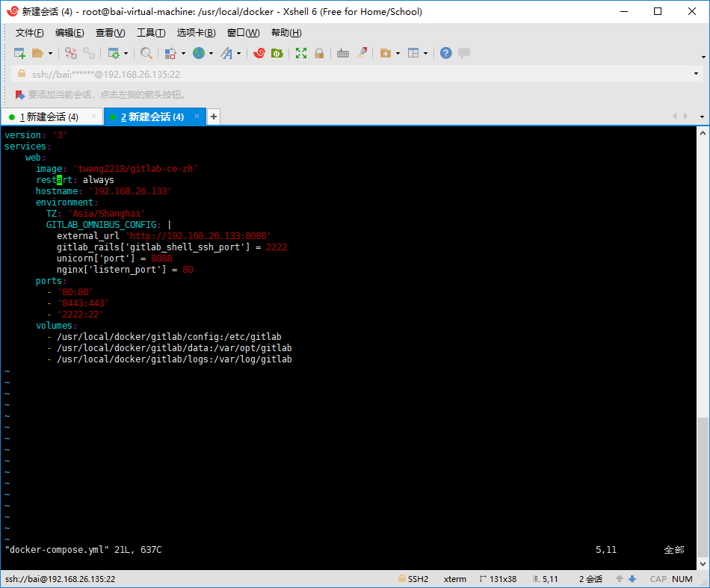Click the SSH2 status bar indicator
Viewport: 710px width, 588px height.
pyautogui.click(x=413, y=579)
